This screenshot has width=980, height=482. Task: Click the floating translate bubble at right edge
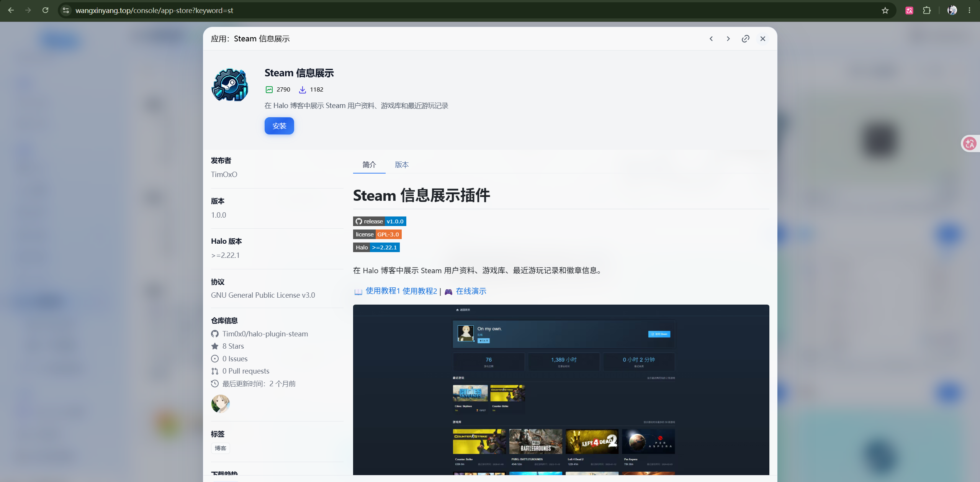[970, 144]
